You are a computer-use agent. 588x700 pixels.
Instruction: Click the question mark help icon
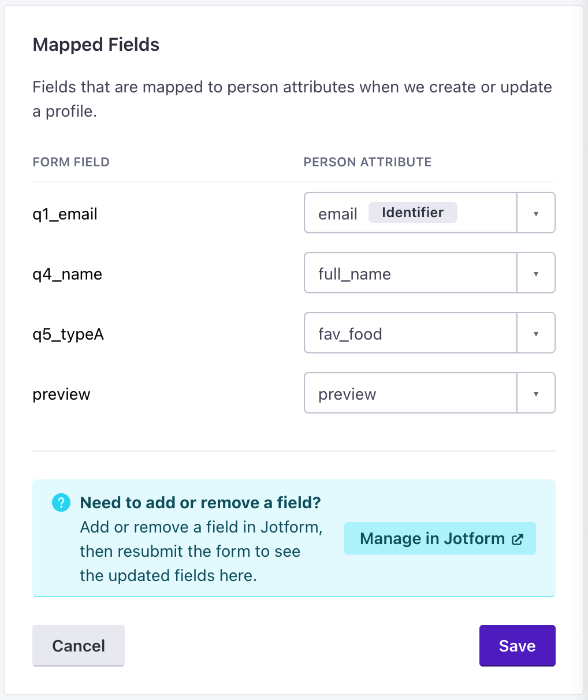click(61, 503)
